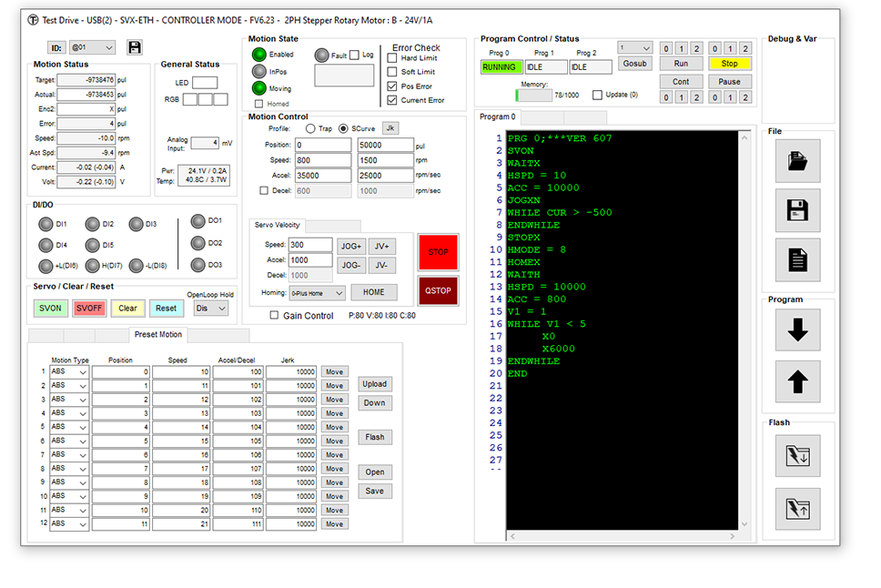
Task: Click the Memory usage progress bar
Action: (533, 95)
